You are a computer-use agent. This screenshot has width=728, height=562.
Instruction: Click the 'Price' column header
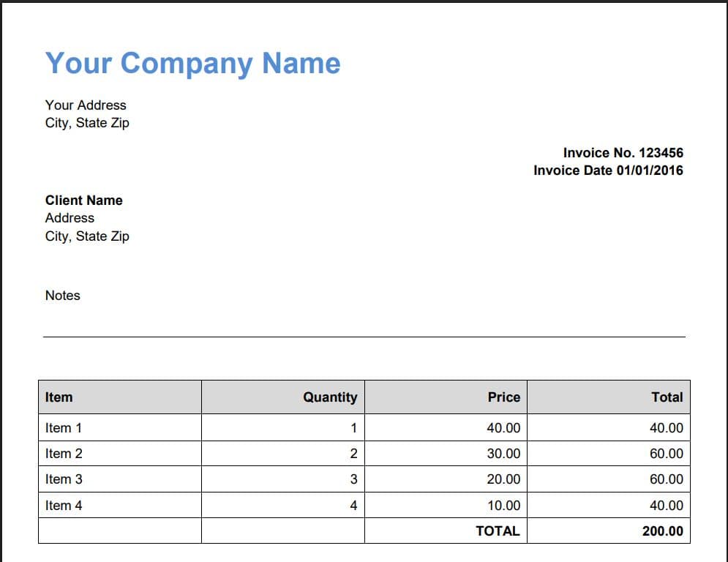tap(503, 397)
